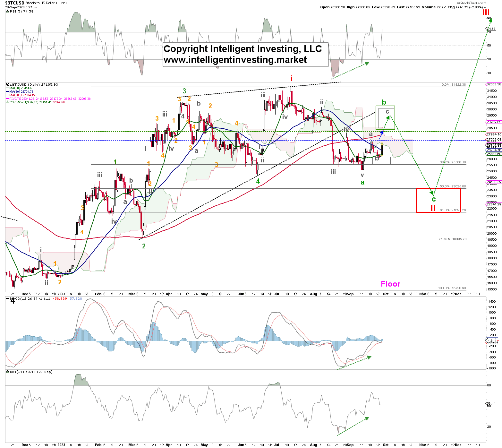Click the $BTCUSD Bitcoin to US Dollar title

(36, 3)
